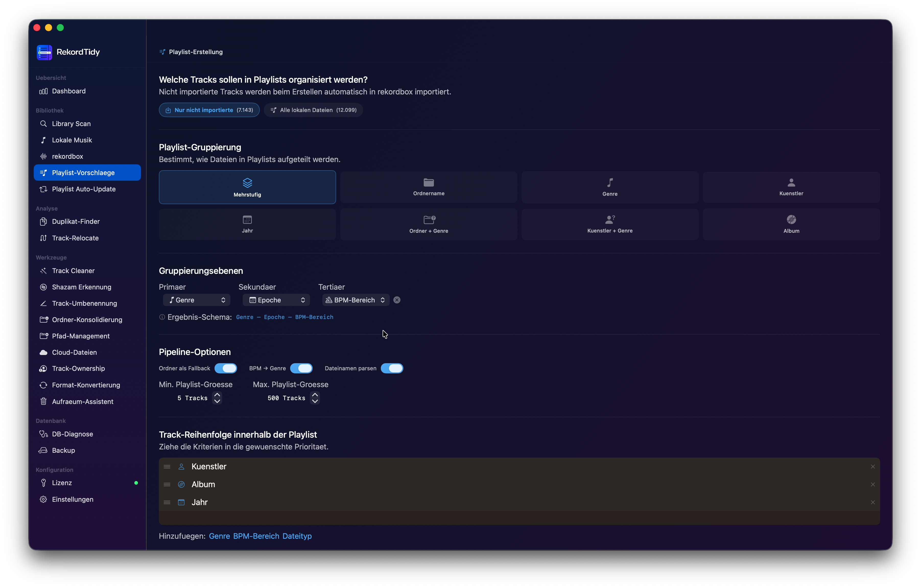Open the Primaer Genre dropdown
The image size is (921, 588).
(x=197, y=300)
